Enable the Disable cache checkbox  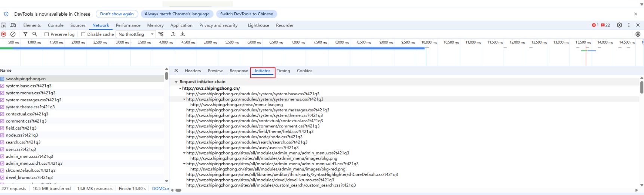pos(83,34)
